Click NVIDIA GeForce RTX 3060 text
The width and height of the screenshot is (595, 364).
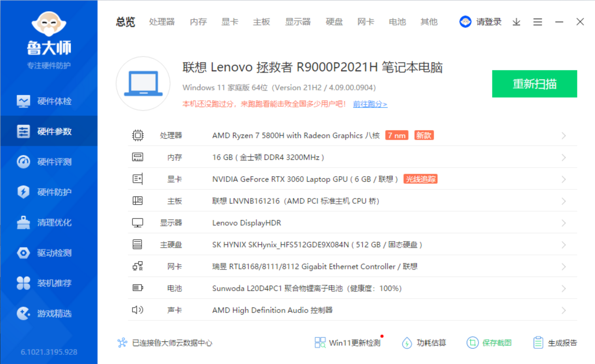[305, 179]
